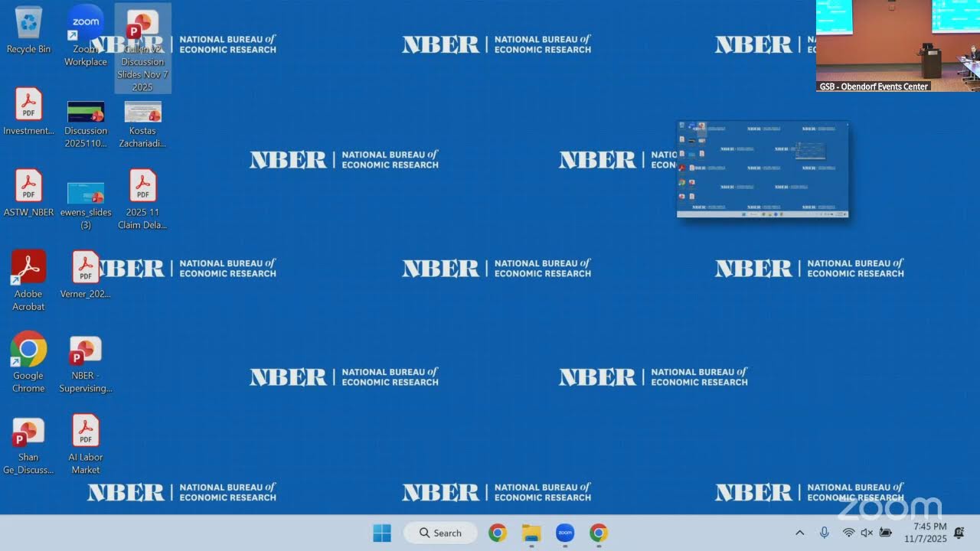The width and height of the screenshot is (980, 551).
Task: Click the battery tray icon
Action: point(886,533)
